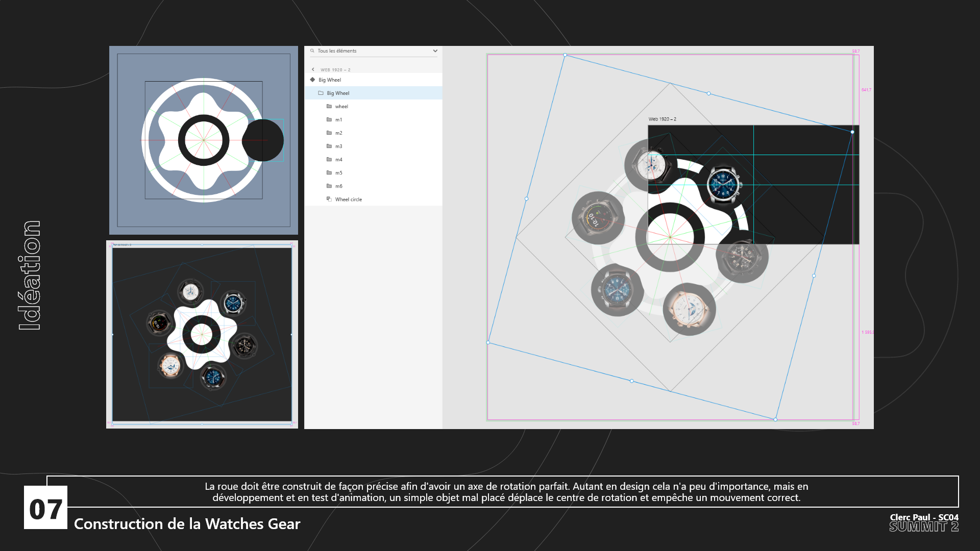Screen dimensions: 980x551
Task: Click the right corner handle of rotated selection
Action: click(x=852, y=132)
